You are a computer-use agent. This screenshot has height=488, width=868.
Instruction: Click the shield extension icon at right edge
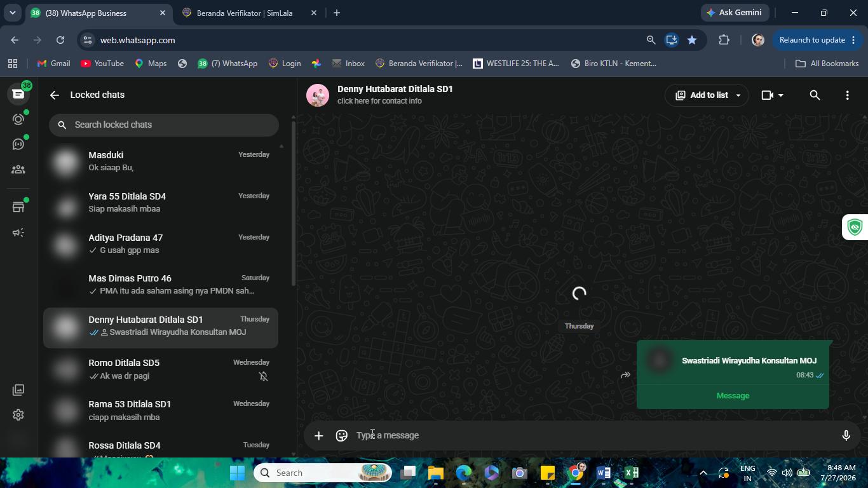click(x=855, y=227)
